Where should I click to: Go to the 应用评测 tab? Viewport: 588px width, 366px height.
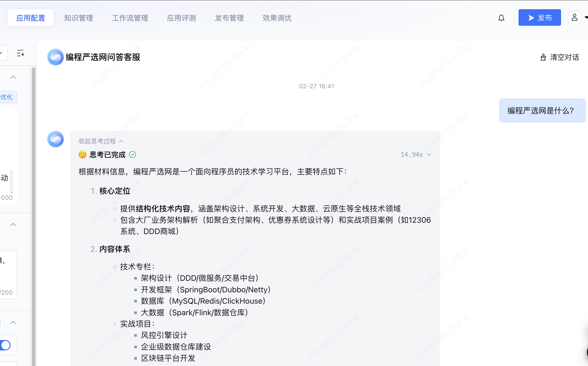[x=181, y=18]
